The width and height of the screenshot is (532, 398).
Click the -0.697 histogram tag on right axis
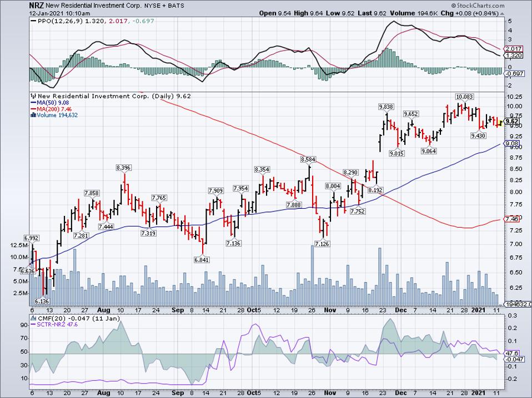coord(515,74)
